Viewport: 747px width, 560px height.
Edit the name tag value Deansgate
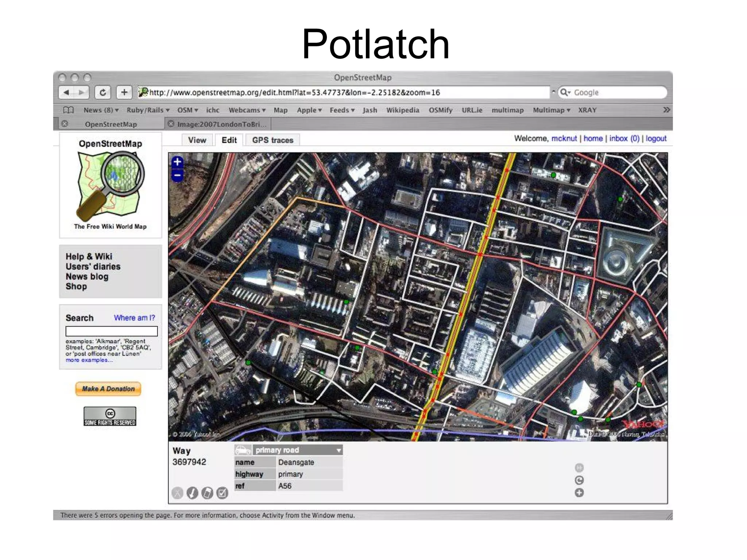tap(309, 462)
